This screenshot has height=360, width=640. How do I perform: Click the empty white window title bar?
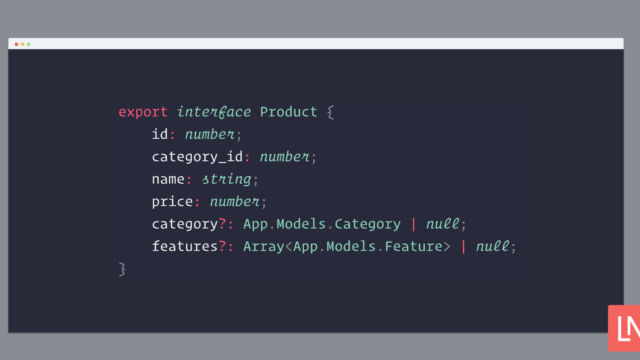click(316, 44)
